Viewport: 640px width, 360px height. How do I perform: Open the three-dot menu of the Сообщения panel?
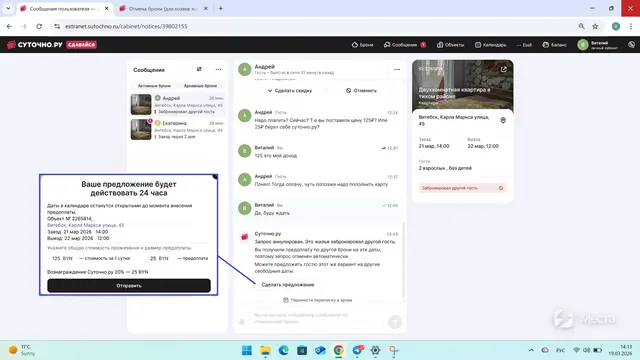pyautogui.click(x=218, y=69)
